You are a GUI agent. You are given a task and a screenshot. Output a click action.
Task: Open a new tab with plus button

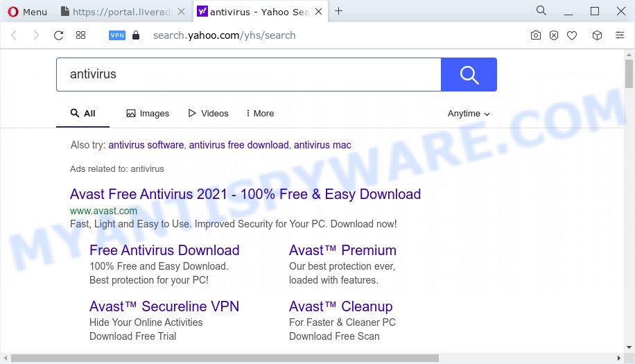tap(339, 11)
